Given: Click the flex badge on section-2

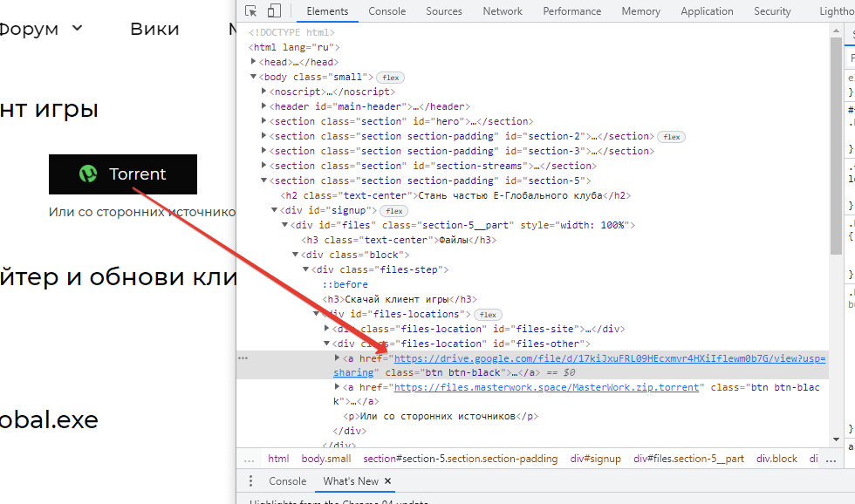Looking at the screenshot, I should 671,137.
